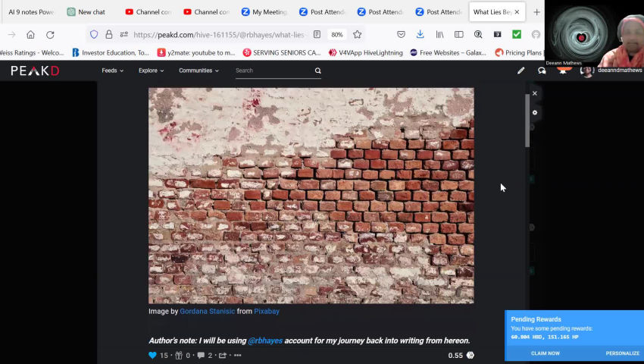The image size is (644, 364).
Task: Click the page vertical scrollbar
Action: coord(527,121)
